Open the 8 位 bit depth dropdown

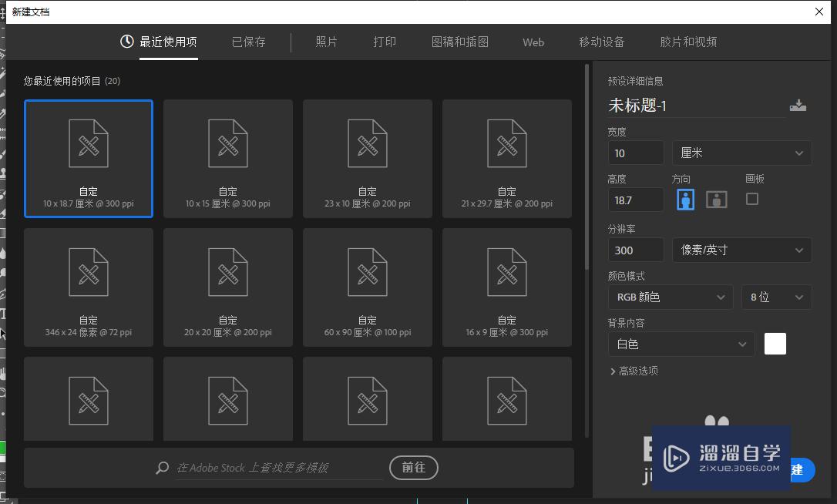[776, 297]
